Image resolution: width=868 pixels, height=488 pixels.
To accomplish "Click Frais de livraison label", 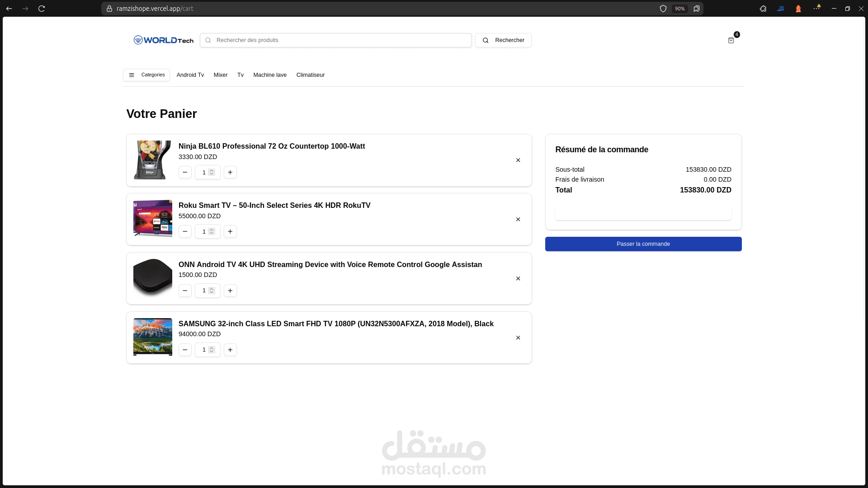I will [x=580, y=179].
